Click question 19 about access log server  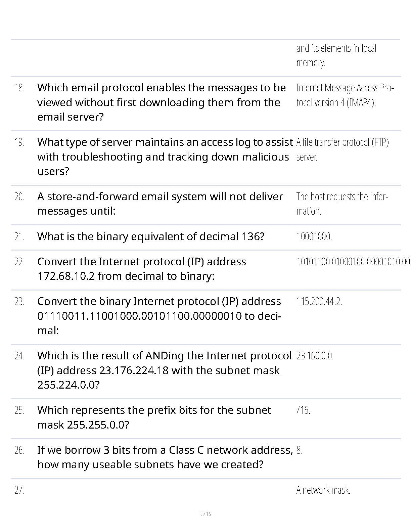pos(165,157)
